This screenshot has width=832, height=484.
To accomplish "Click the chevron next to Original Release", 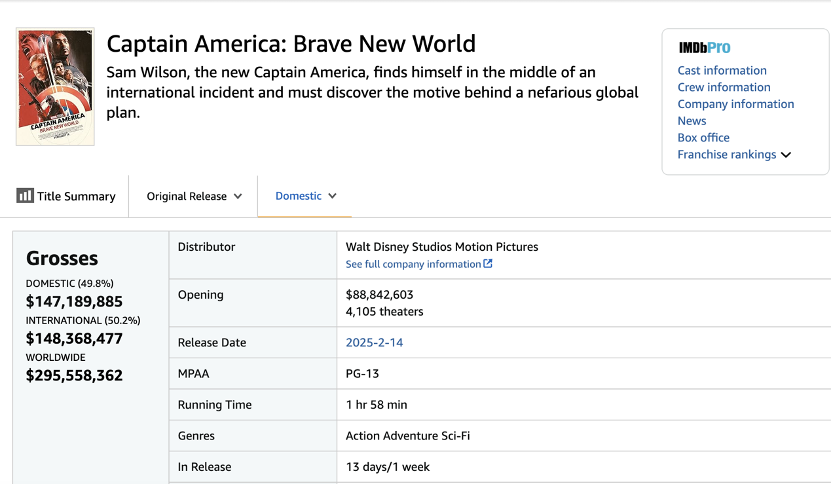I will tap(238, 196).
